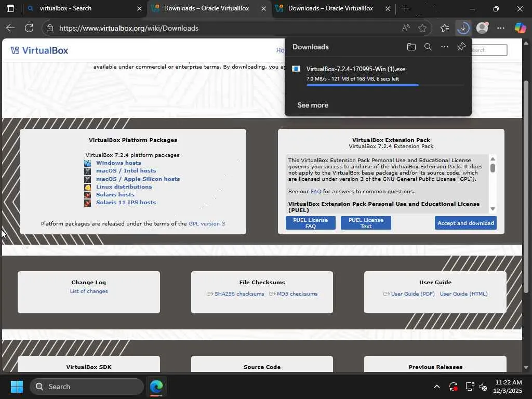Click the Linux distributions icon
The width and height of the screenshot is (532, 399).
coord(87,187)
